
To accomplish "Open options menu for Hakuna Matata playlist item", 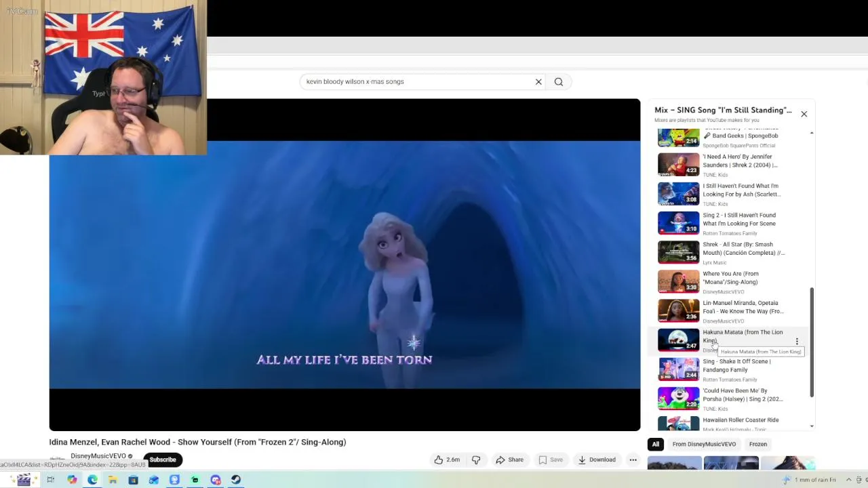I will click(x=797, y=342).
